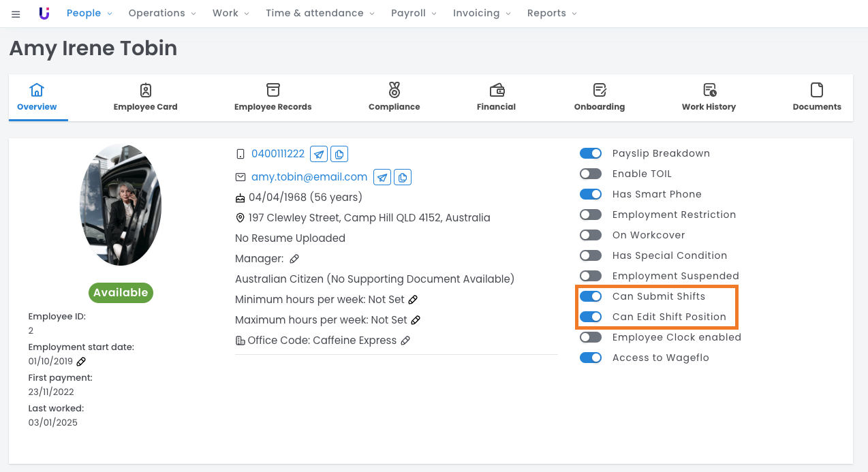
Task: Copy the phone number with copy icon
Action: click(339, 154)
